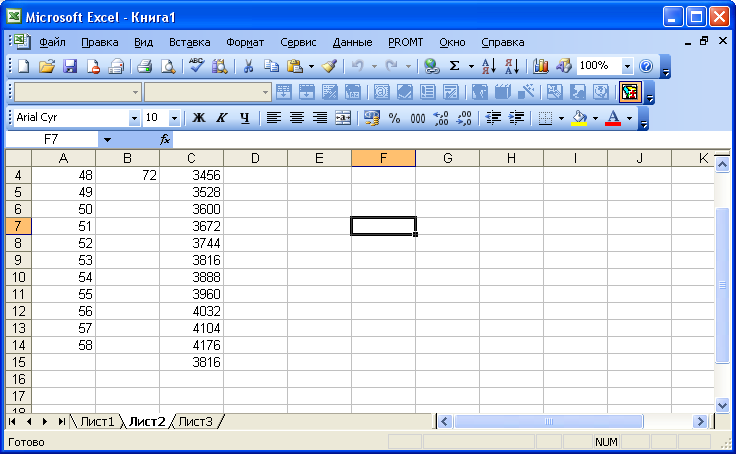736x454 pixels.
Task: Create a new workbook with New icon
Action: (23, 66)
